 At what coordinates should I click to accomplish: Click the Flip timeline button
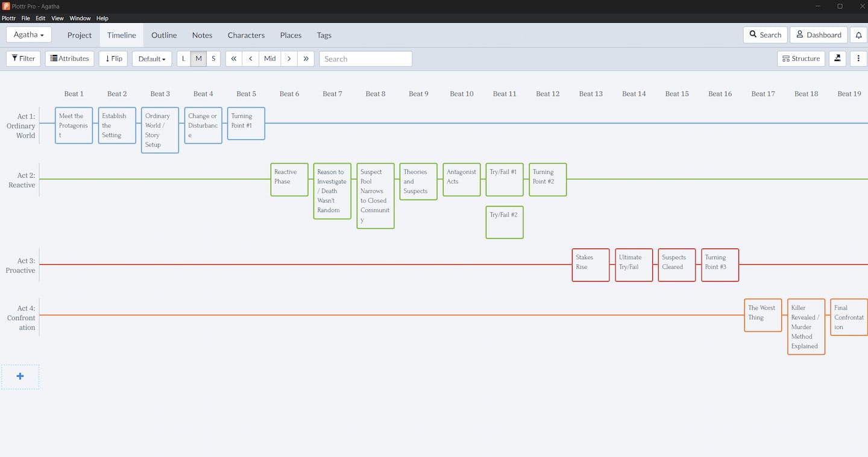[113, 58]
